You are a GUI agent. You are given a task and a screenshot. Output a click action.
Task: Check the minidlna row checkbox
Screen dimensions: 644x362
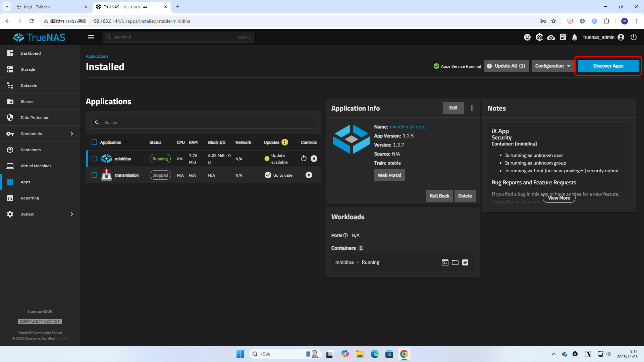[x=94, y=159]
